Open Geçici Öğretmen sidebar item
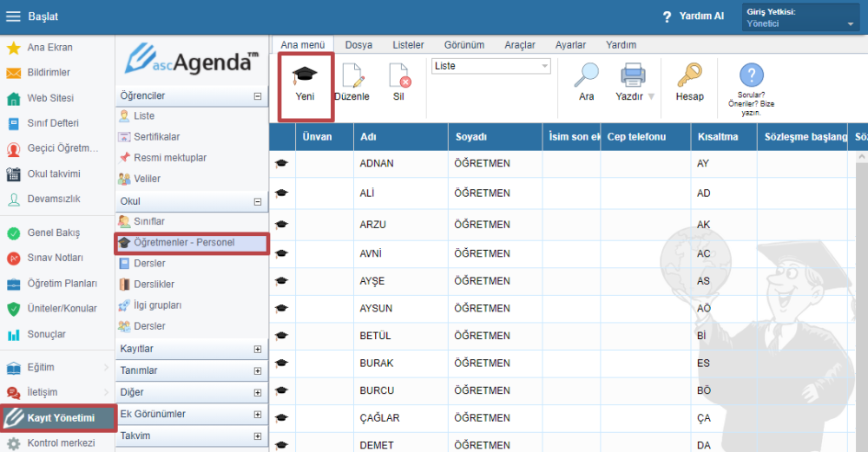Screen dimensions: 868x452 tap(53, 148)
